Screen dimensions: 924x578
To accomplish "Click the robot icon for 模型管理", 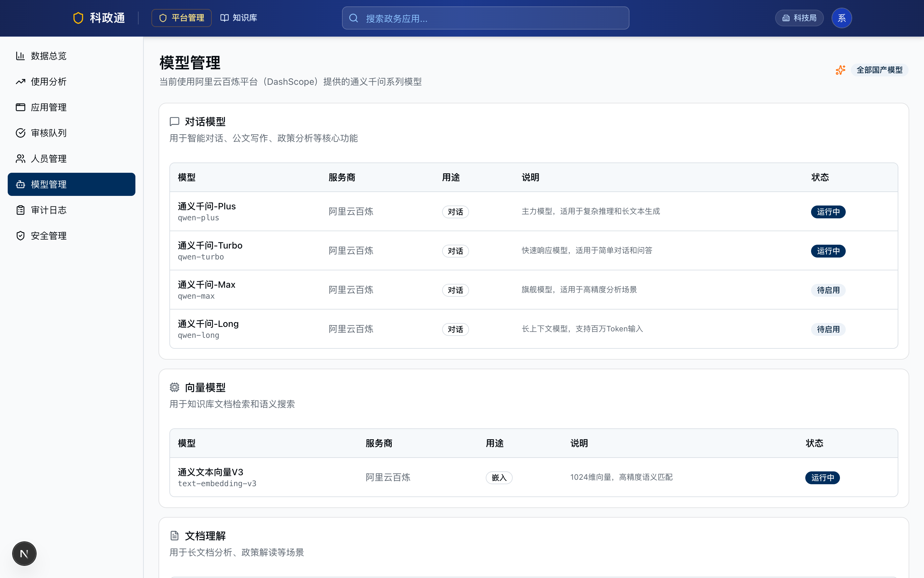I will 20,184.
